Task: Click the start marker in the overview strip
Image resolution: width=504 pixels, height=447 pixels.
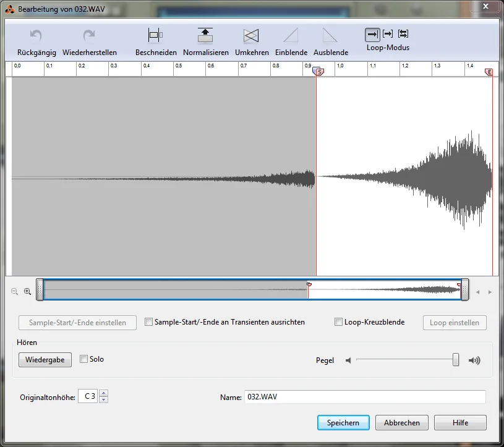Action: (x=309, y=284)
